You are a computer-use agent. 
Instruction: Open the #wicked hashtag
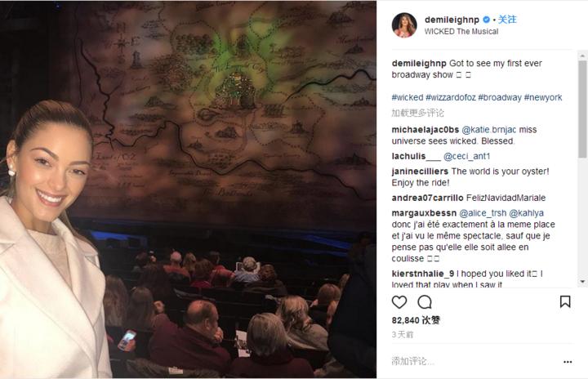tap(408, 97)
